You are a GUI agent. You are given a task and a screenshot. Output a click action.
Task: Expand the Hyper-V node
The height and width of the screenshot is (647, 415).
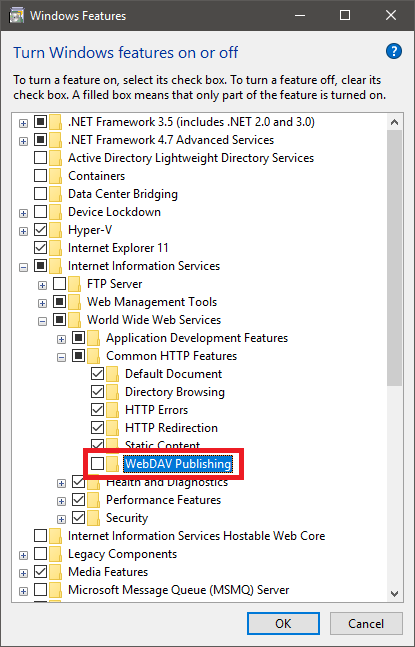(x=24, y=231)
